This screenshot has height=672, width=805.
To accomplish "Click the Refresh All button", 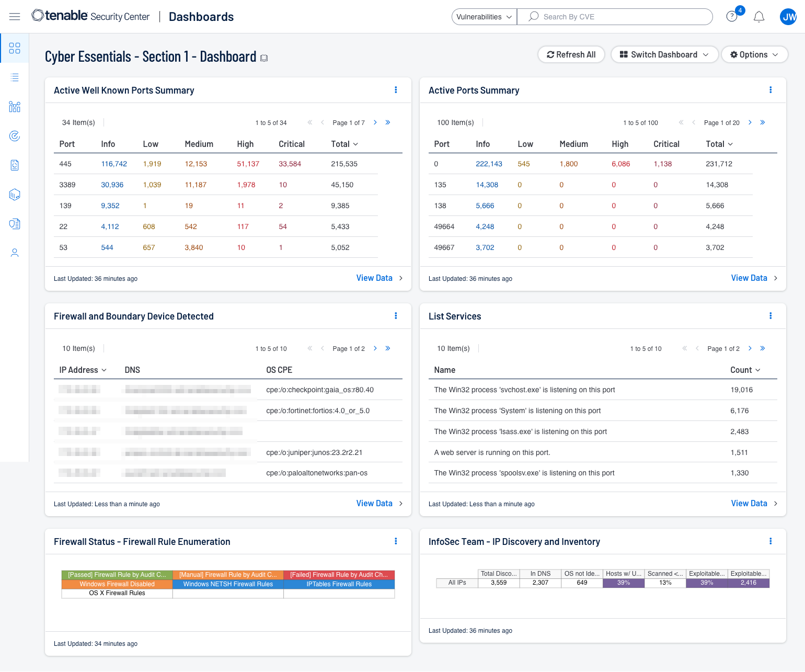I will point(571,54).
